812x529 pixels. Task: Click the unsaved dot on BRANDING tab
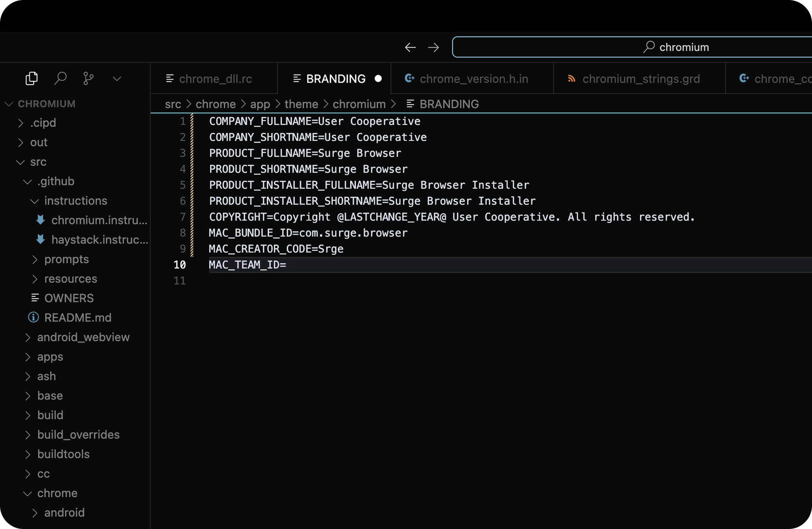click(x=378, y=79)
